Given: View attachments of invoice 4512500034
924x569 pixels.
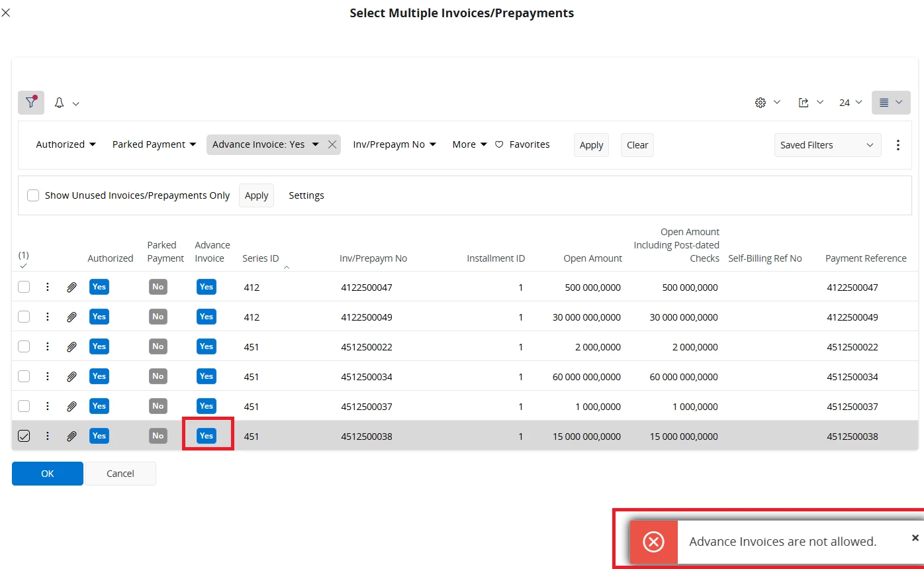Looking at the screenshot, I should [71, 377].
